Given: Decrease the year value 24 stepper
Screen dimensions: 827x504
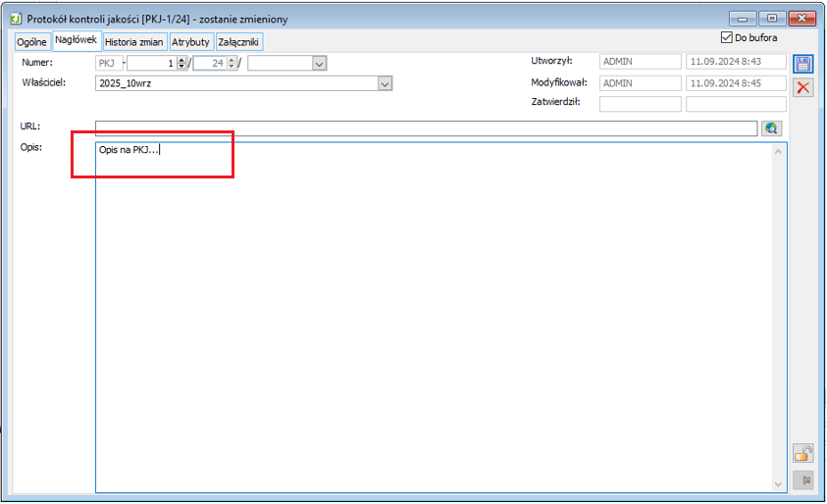Looking at the screenshot, I should 231,67.
